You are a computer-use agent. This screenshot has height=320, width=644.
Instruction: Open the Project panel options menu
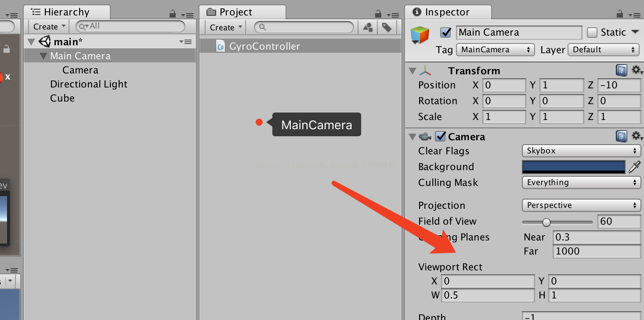pos(392,15)
